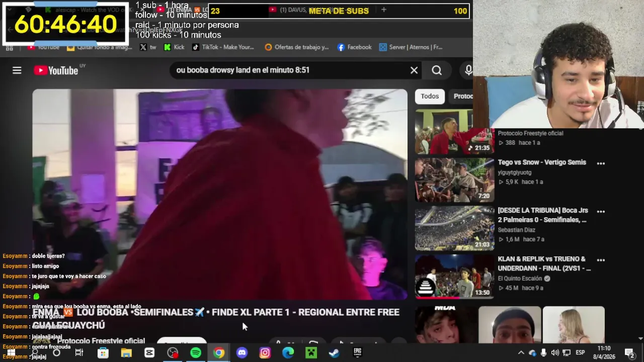The image size is (644, 362).
Task: Launch Microsoft Store from the taskbar
Action: [103, 353]
